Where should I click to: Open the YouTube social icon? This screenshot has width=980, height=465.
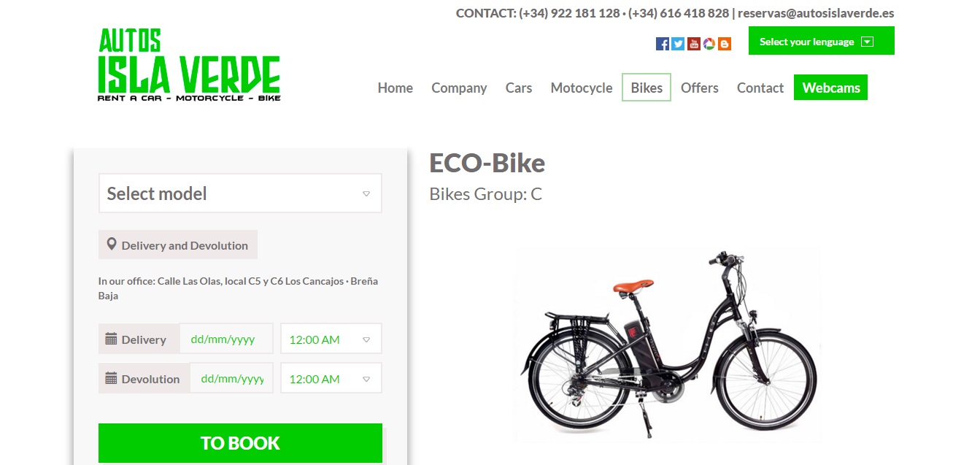click(693, 44)
